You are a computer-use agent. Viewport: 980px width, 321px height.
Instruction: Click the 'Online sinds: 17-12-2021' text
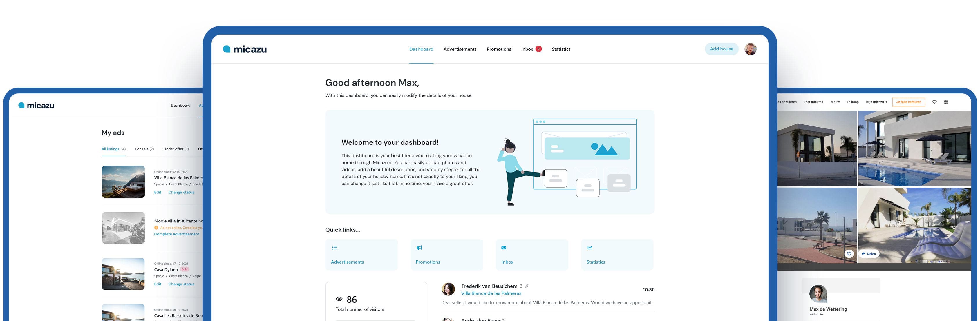click(171, 264)
